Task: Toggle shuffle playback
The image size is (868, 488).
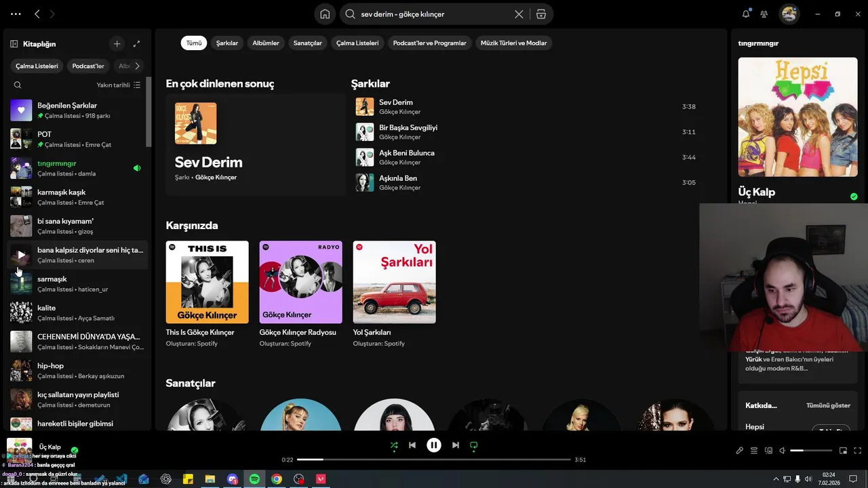Action: (394, 445)
